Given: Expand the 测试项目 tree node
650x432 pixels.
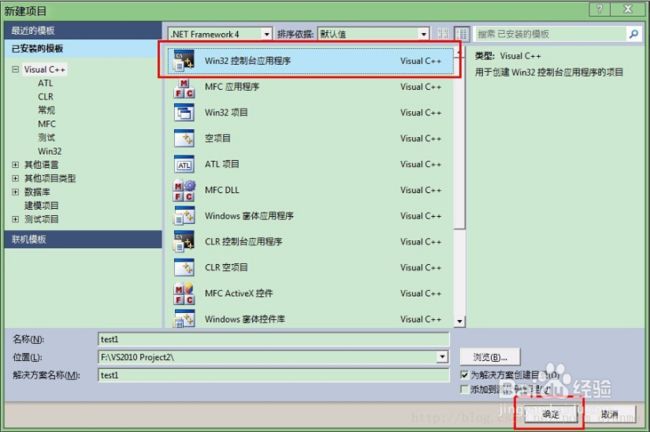Looking at the screenshot, I should 15,219.
